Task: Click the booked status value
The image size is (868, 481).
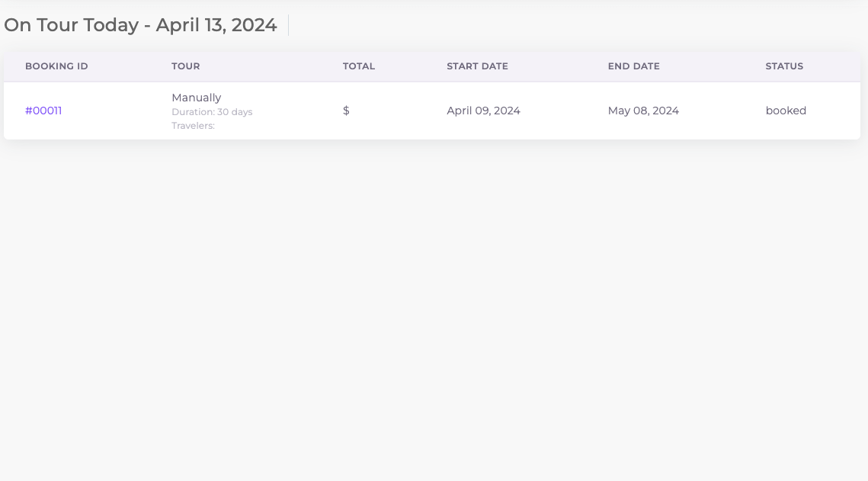Action: click(x=786, y=111)
